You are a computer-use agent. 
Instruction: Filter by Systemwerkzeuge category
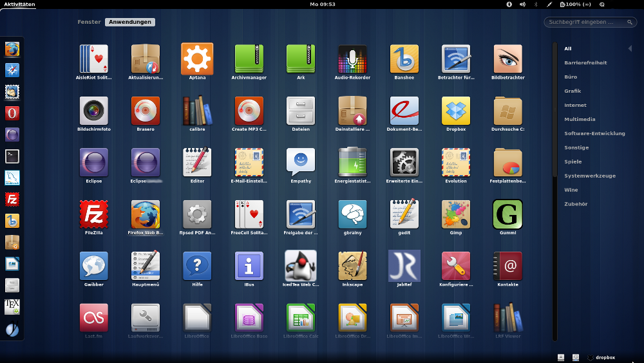click(x=590, y=176)
